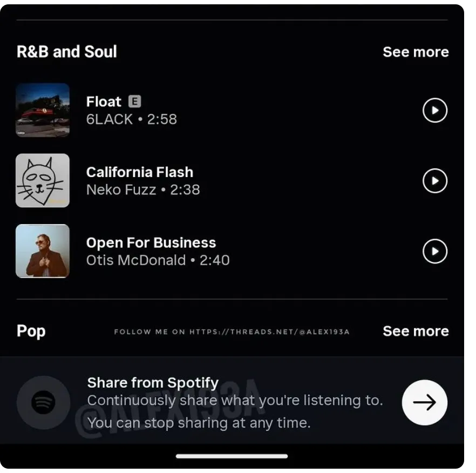
Task: Play the California Flash track
Action: [x=434, y=181]
